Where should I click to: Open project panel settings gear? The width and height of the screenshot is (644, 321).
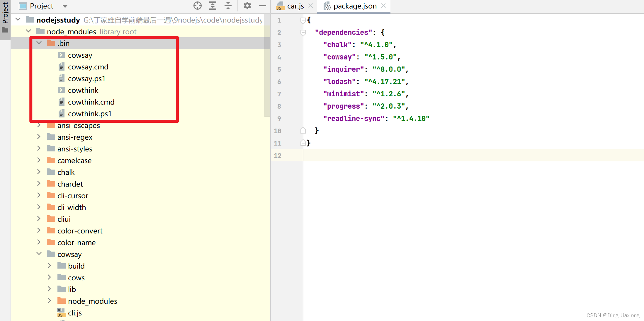[x=247, y=6]
